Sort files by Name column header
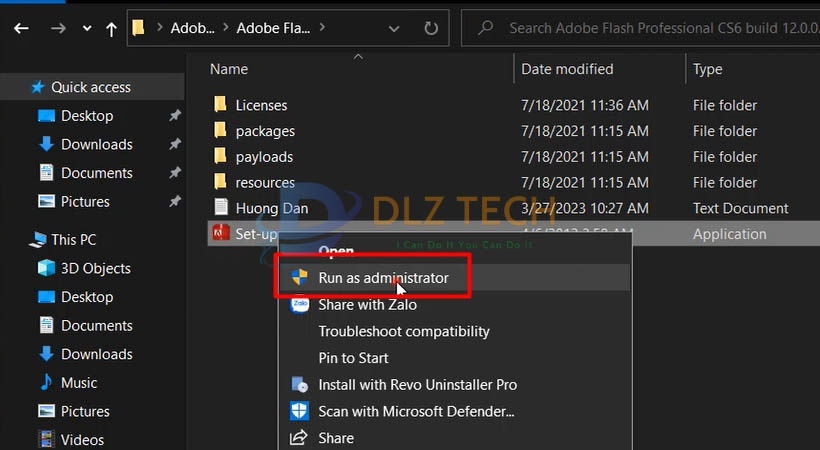 click(x=229, y=69)
